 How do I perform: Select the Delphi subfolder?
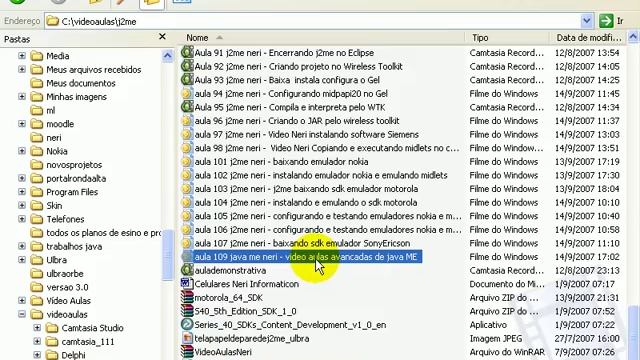click(x=73, y=355)
